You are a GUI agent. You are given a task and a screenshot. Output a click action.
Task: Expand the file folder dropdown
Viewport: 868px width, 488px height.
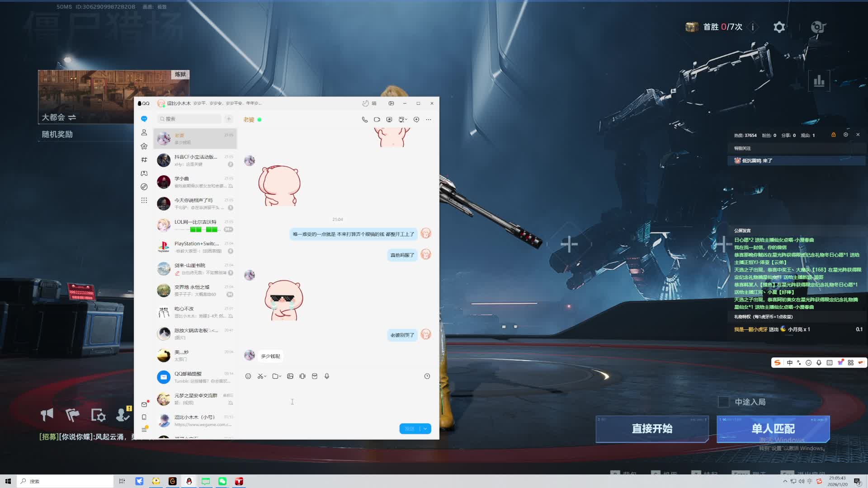tap(280, 376)
